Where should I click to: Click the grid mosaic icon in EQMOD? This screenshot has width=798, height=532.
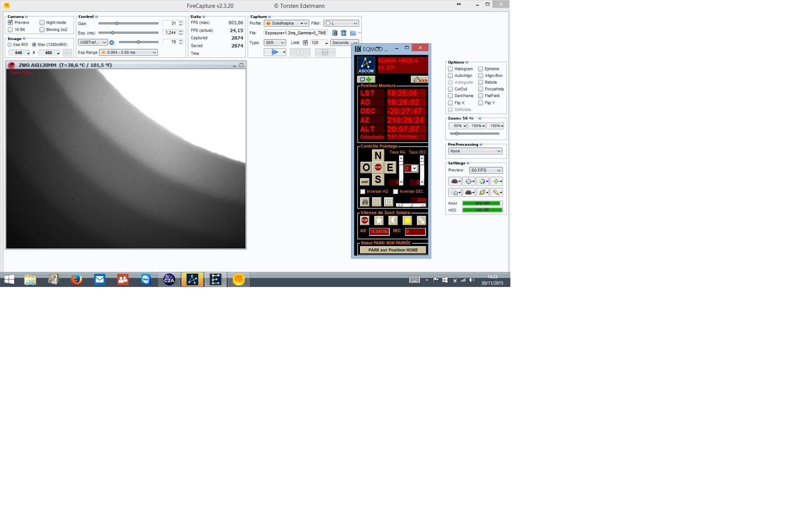pyautogui.click(x=377, y=202)
